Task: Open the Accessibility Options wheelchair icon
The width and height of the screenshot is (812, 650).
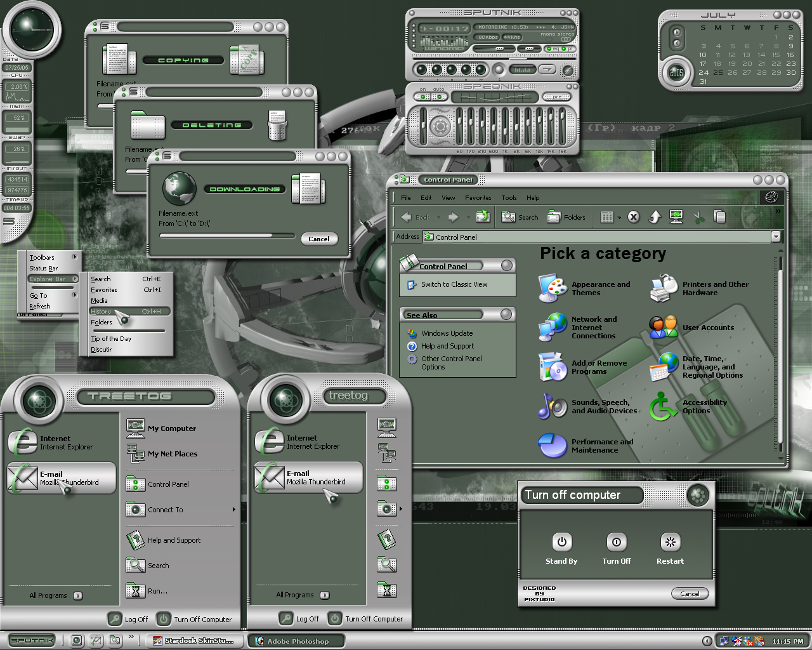Action: [x=664, y=406]
